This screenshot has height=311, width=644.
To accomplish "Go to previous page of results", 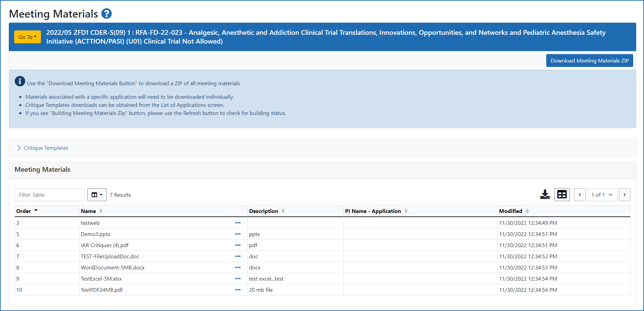I will click(580, 195).
